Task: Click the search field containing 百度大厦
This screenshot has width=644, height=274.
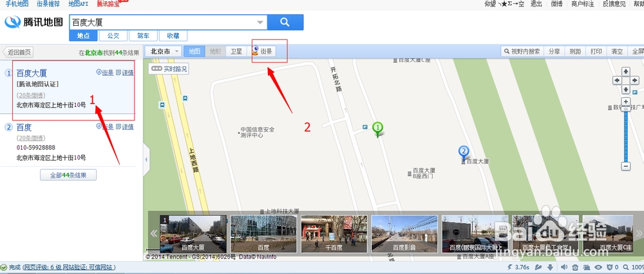Action: point(168,22)
